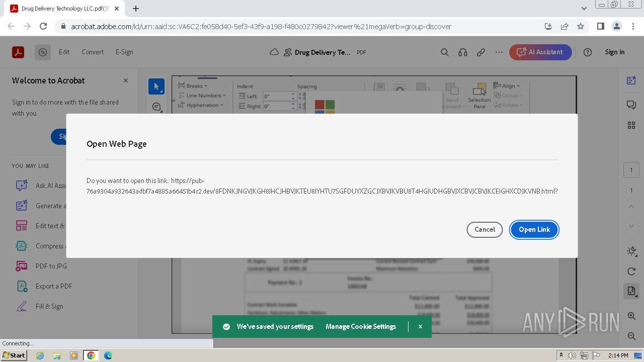Open the more options ellipsis menu
Screen dimensions: 644x362
[x=499, y=52]
